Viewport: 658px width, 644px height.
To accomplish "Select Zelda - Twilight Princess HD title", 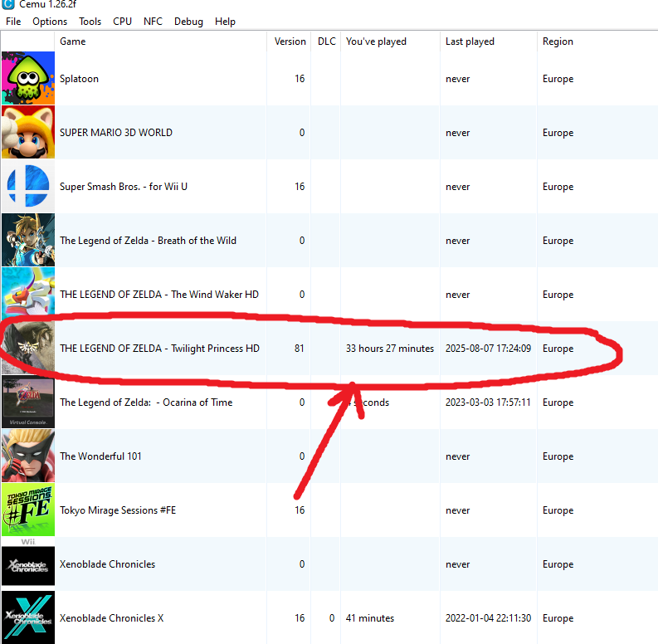I will [x=159, y=349].
